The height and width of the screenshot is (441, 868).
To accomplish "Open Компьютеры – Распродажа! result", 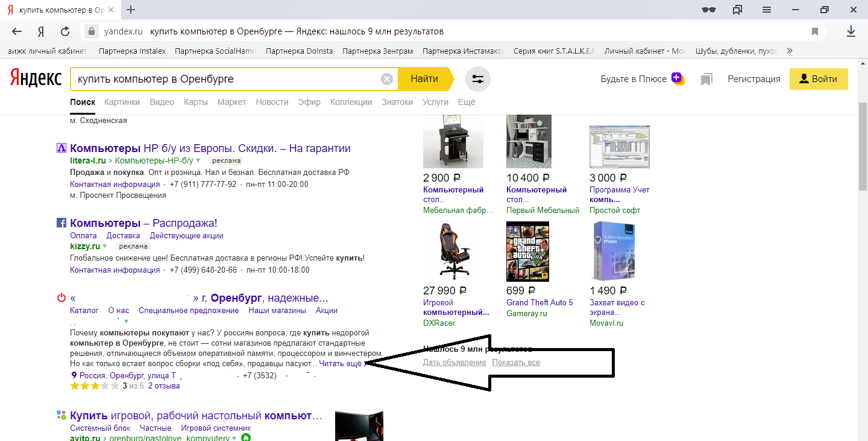I will 143,223.
